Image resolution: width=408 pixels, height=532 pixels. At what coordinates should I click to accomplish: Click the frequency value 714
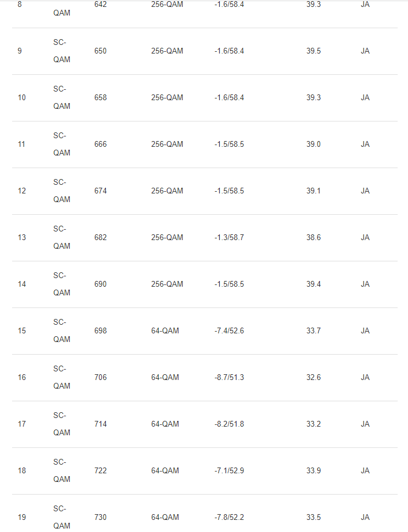coord(100,424)
